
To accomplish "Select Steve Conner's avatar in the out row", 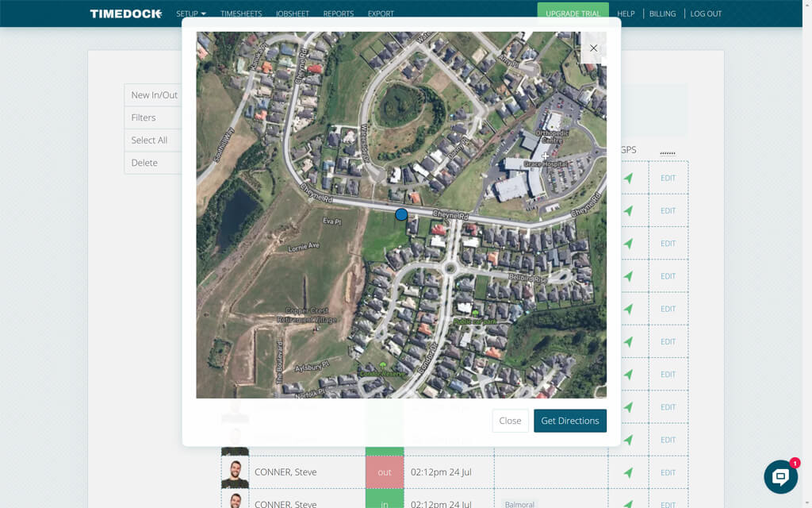I will pyautogui.click(x=235, y=472).
